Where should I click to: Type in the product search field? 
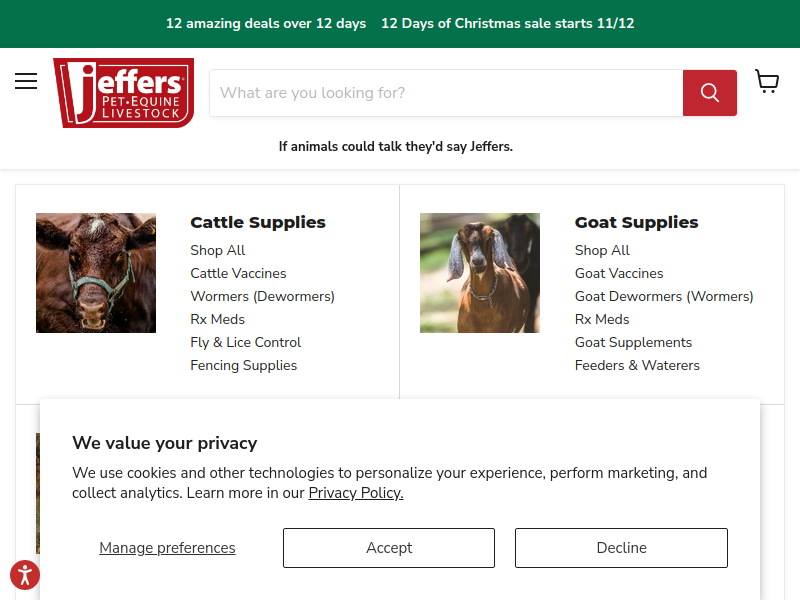[446, 93]
